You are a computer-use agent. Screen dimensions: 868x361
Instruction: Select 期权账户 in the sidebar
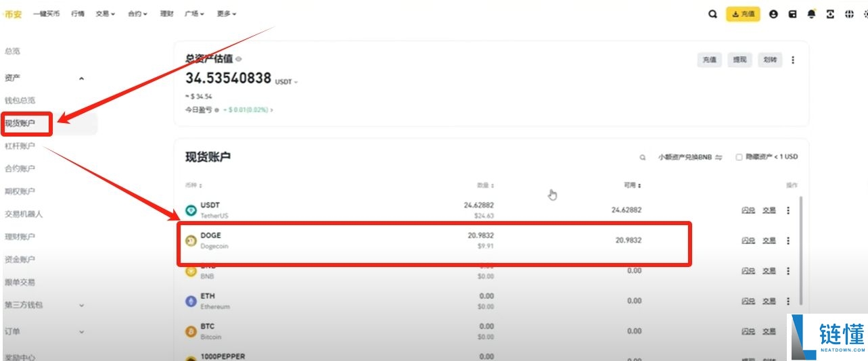20,191
